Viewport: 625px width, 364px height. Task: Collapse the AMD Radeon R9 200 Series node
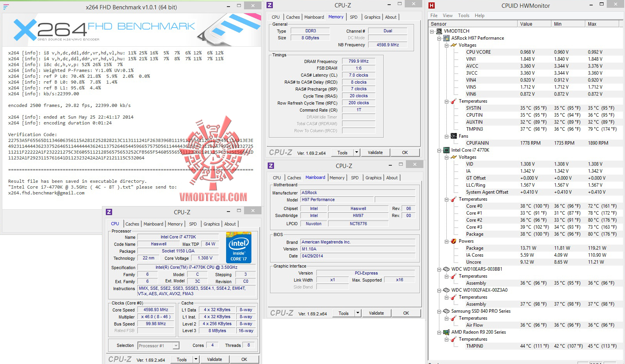tap(439, 332)
